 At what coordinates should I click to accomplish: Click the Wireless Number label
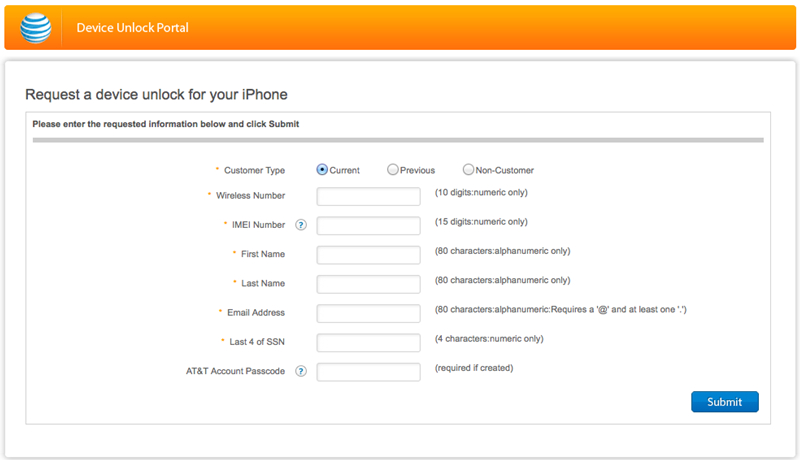(x=251, y=195)
